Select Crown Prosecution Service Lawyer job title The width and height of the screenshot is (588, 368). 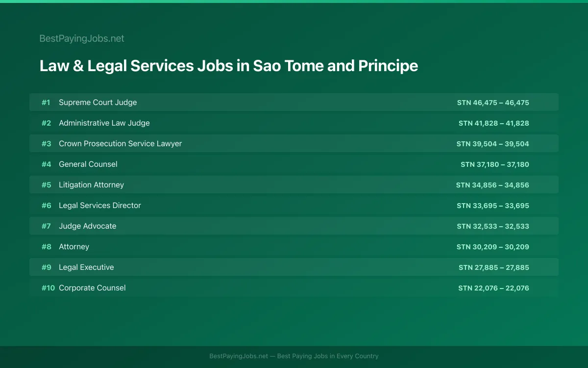pyautogui.click(x=121, y=144)
